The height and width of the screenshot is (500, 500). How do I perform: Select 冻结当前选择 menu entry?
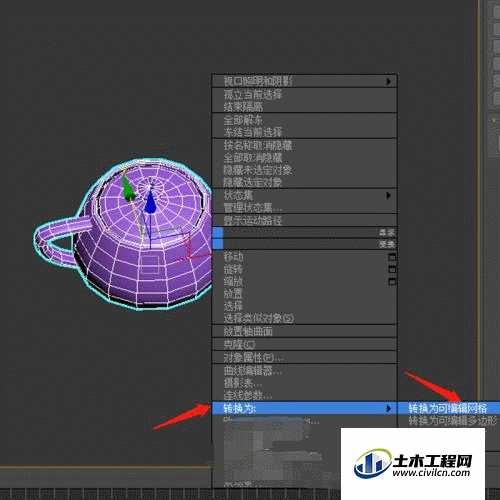304,132
